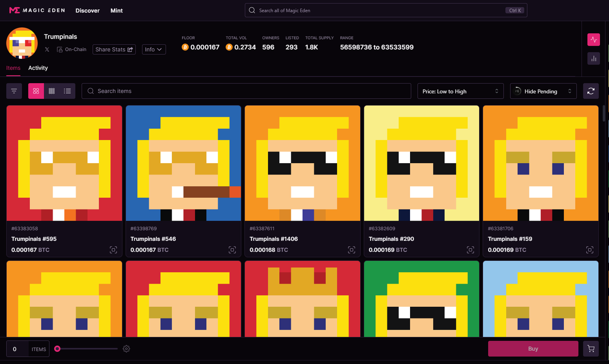Click the listed count 293
Screen dimensions: 609x364
coord(291,47)
